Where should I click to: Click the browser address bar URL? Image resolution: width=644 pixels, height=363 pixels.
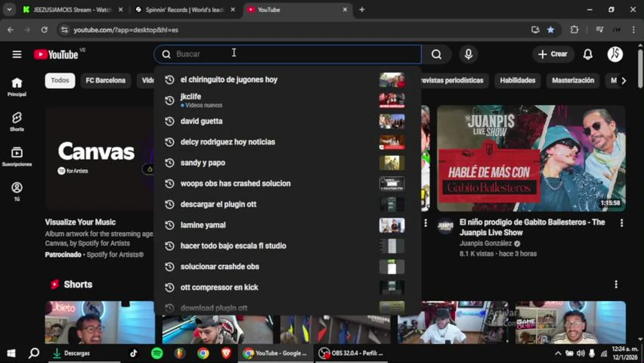(x=126, y=30)
